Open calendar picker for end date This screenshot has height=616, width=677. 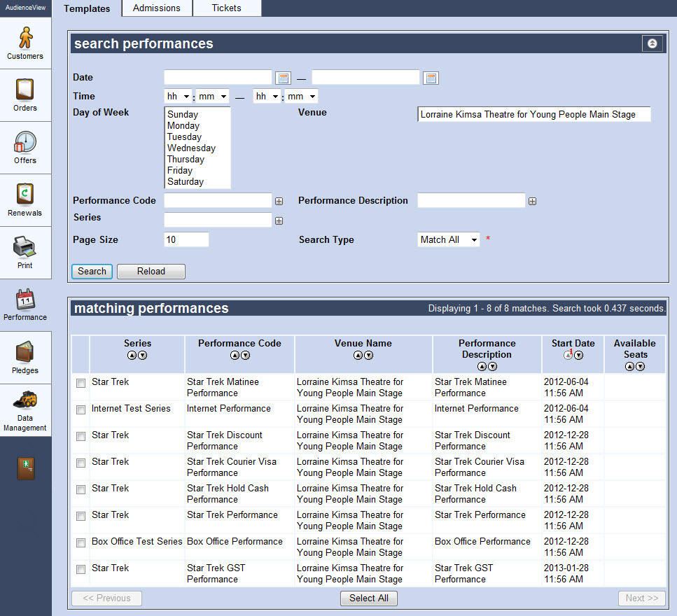(x=431, y=78)
